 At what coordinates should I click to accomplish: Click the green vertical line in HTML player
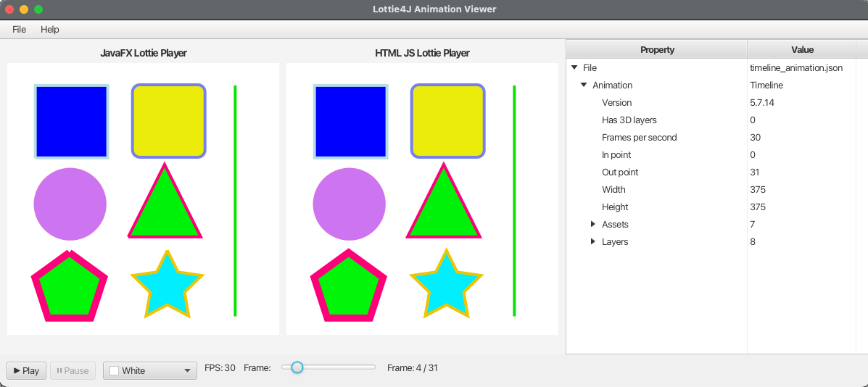coord(514,201)
